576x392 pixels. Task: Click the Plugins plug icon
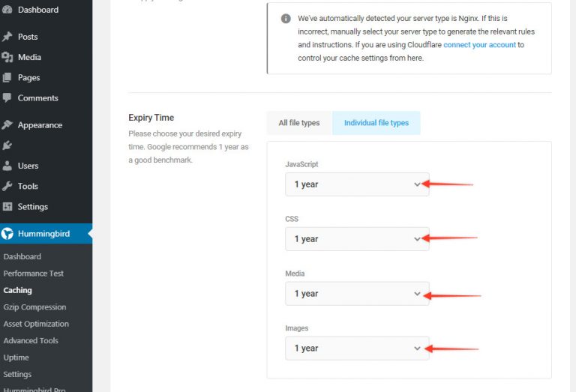7,145
